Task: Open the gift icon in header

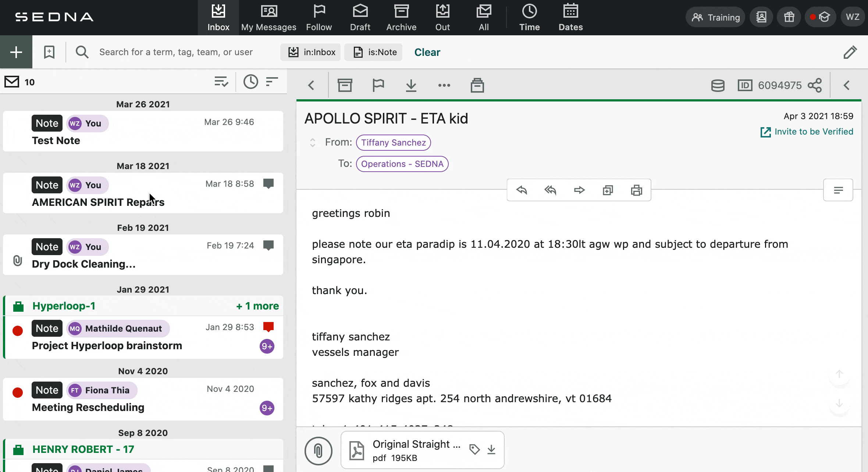Action: 789,17
